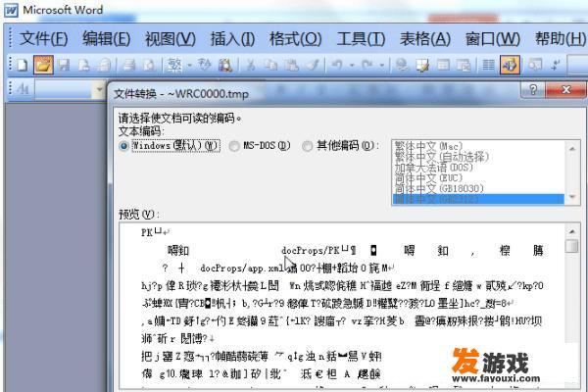Click the docProps/app.xml text in preview
The image size is (588, 392).
pos(242,269)
